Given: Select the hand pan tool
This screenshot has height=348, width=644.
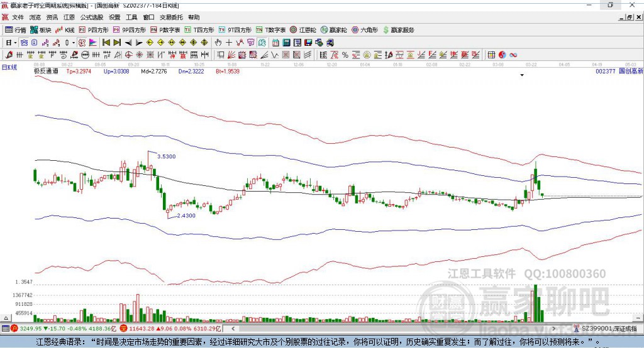Looking at the screenshot, I should coord(218,43).
